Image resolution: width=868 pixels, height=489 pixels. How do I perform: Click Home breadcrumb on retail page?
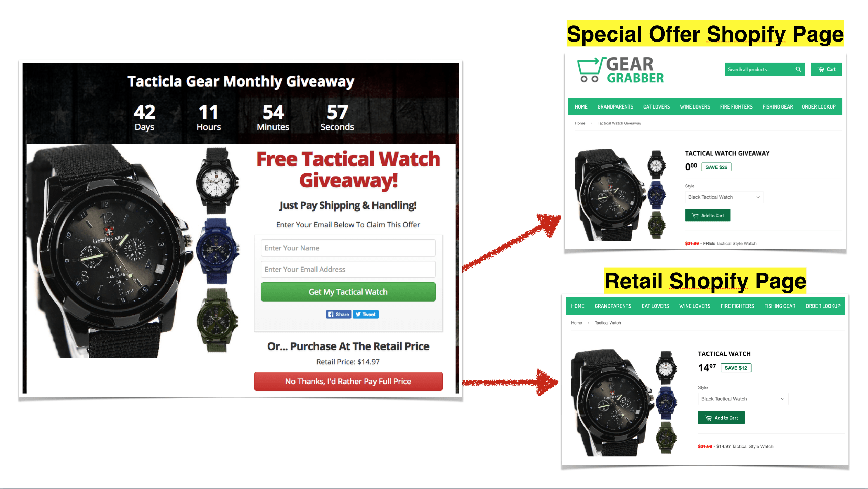coord(577,323)
